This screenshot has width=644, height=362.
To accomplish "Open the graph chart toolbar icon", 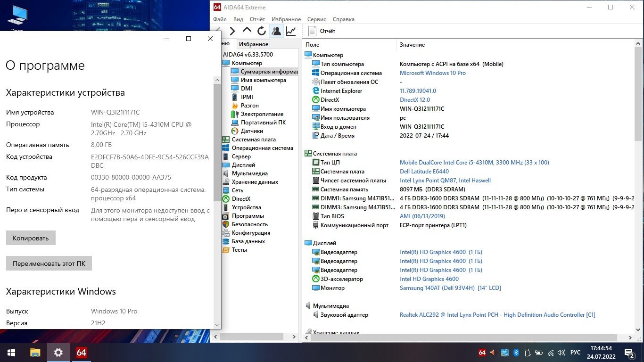I will (x=291, y=31).
